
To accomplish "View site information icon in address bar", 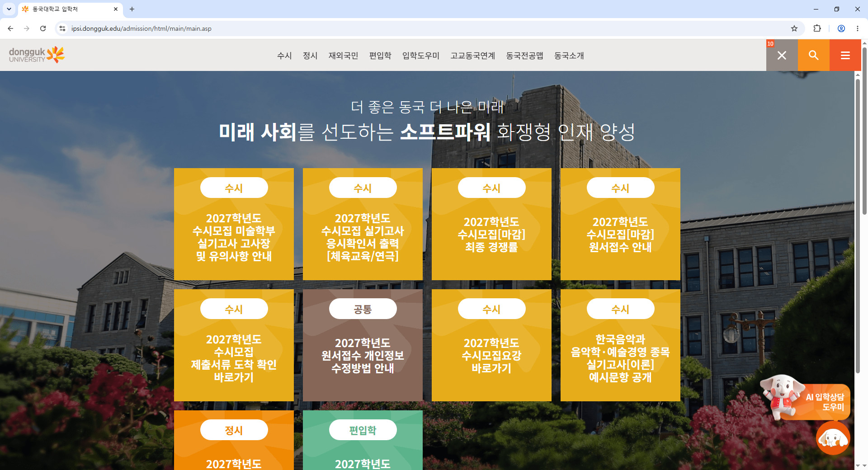I will (62, 28).
